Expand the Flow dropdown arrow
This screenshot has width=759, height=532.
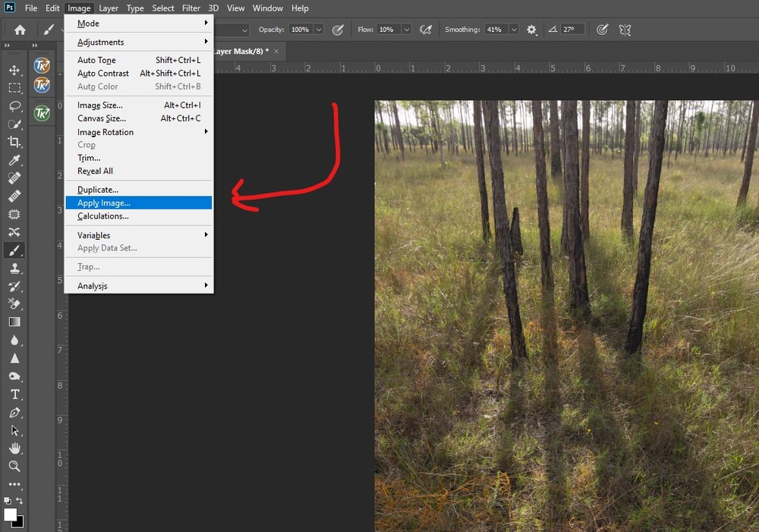coord(406,30)
